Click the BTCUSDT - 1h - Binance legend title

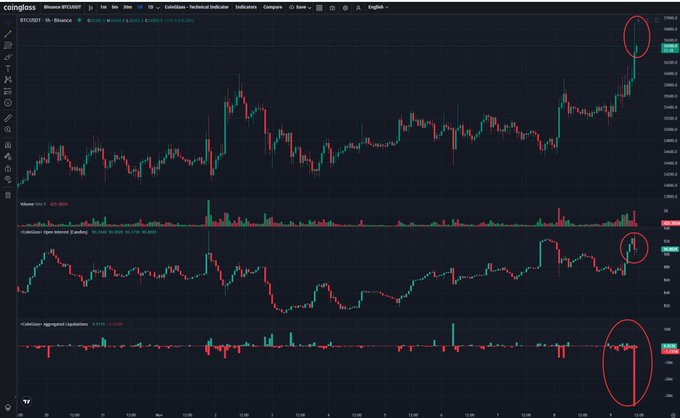46,20
